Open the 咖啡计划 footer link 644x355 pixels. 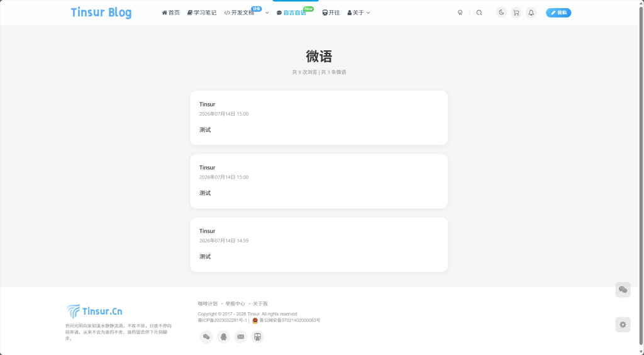[208, 303]
